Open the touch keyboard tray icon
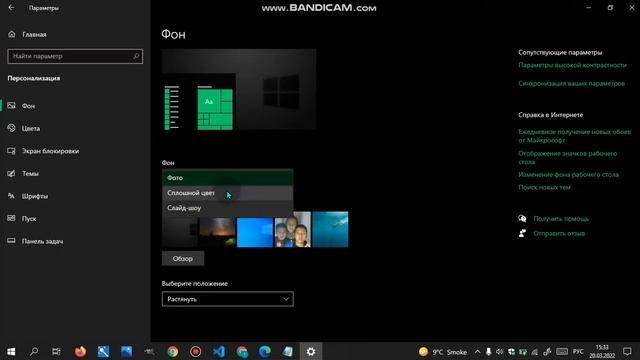The width and height of the screenshot is (640, 360). click(562, 352)
